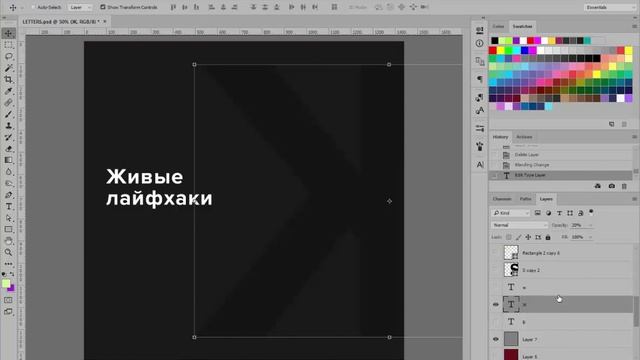Open the layer filter Kind dropdown

pyautogui.click(x=510, y=213)
